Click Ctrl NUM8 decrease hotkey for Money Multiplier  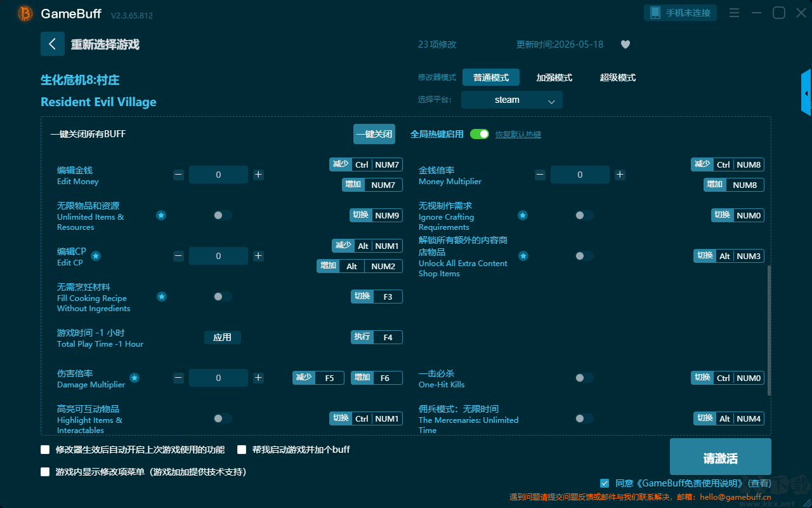tap(728, 164)
